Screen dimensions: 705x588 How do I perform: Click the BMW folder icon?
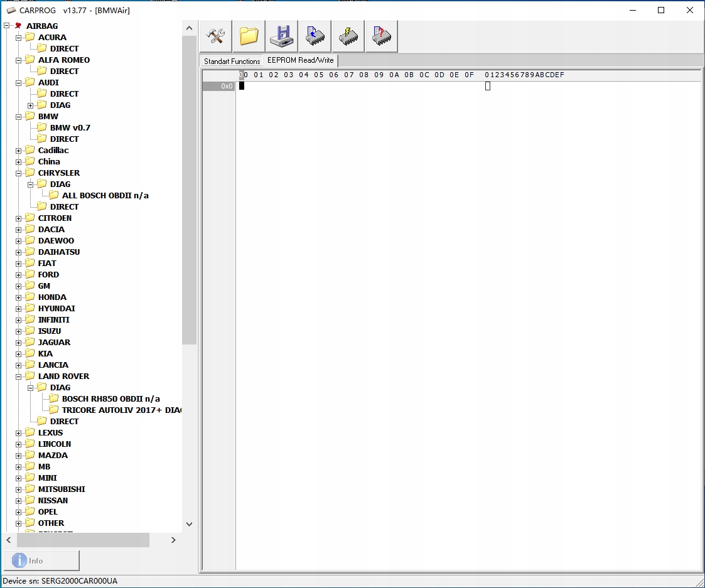(30, 116)
